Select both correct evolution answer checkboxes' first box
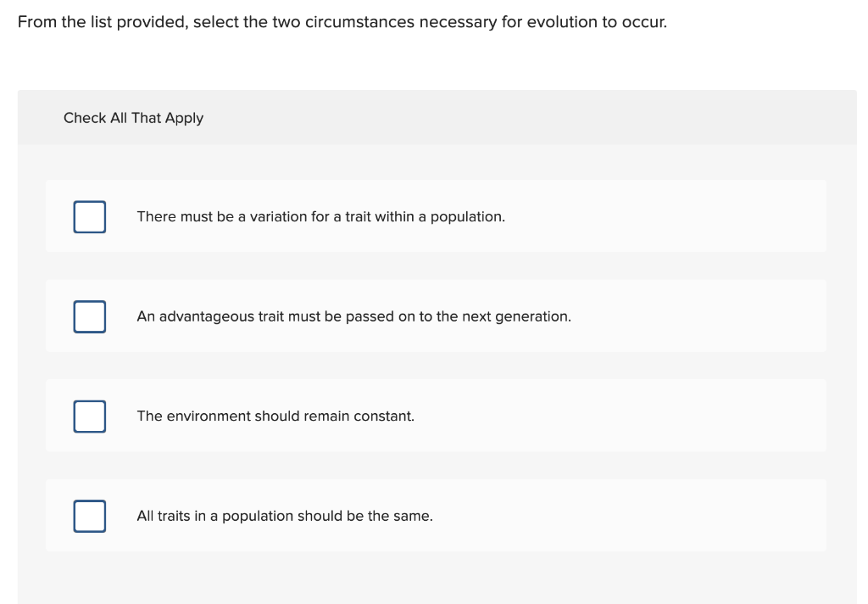868x604 pixels. tap(89, 216)
